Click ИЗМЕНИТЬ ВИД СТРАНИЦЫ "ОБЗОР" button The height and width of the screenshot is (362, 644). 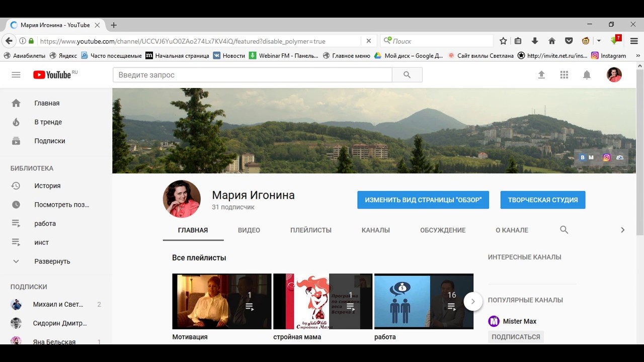click(x=423, y=200)
